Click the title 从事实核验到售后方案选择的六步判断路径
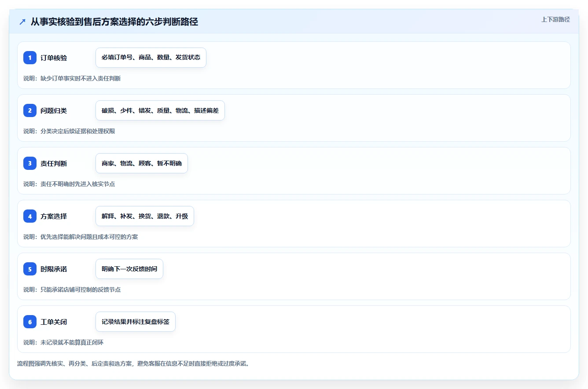This screenshot has height=389, width=588. [114, 22]
